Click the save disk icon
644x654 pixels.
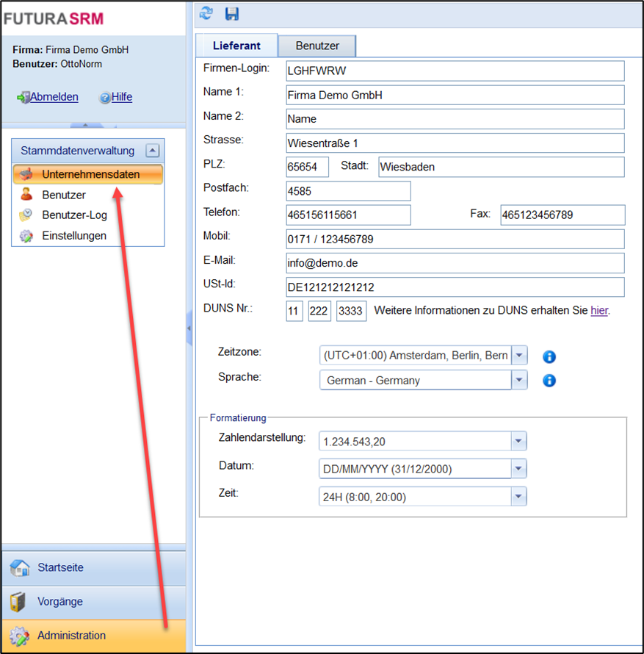232,13
